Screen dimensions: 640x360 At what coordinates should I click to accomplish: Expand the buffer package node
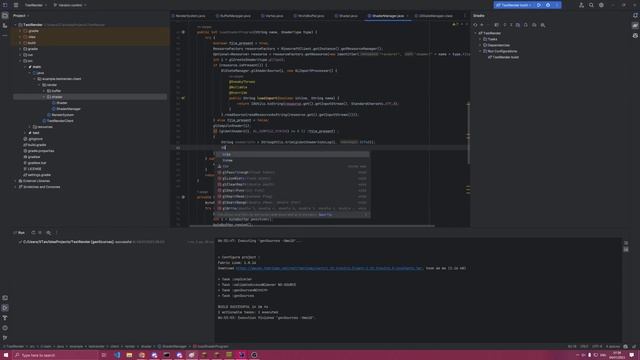(x=44, y=91)
